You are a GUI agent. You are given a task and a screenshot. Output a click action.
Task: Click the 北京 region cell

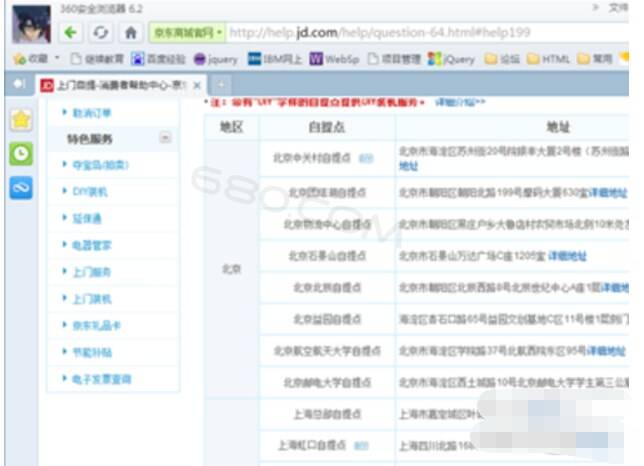232,269
